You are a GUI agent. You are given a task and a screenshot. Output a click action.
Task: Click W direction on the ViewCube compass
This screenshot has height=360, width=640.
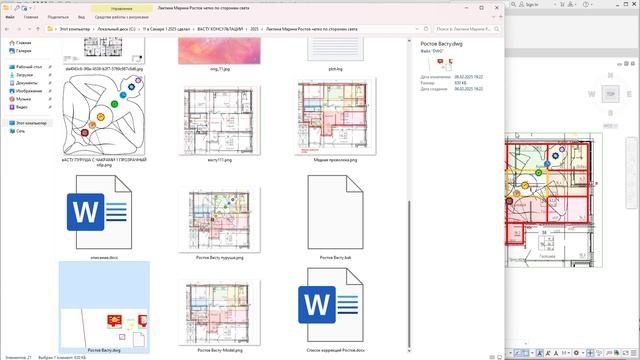[x=591, y=94]
